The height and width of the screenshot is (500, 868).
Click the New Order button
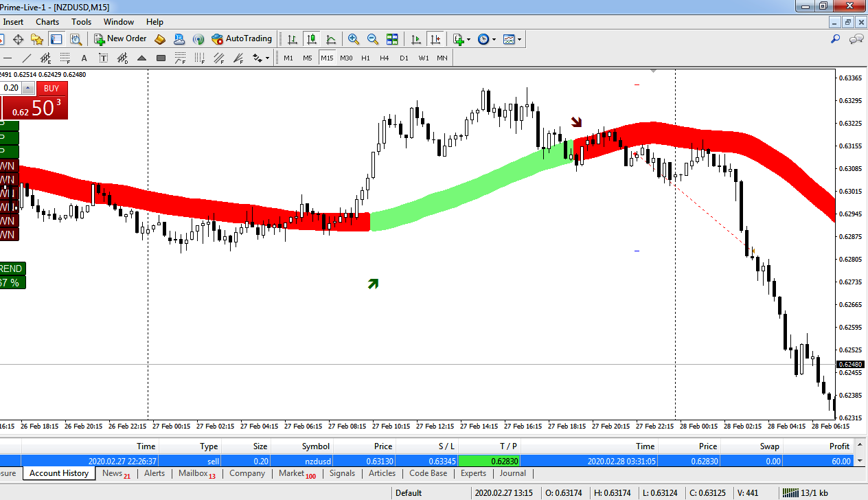click(x=121, y=39)
